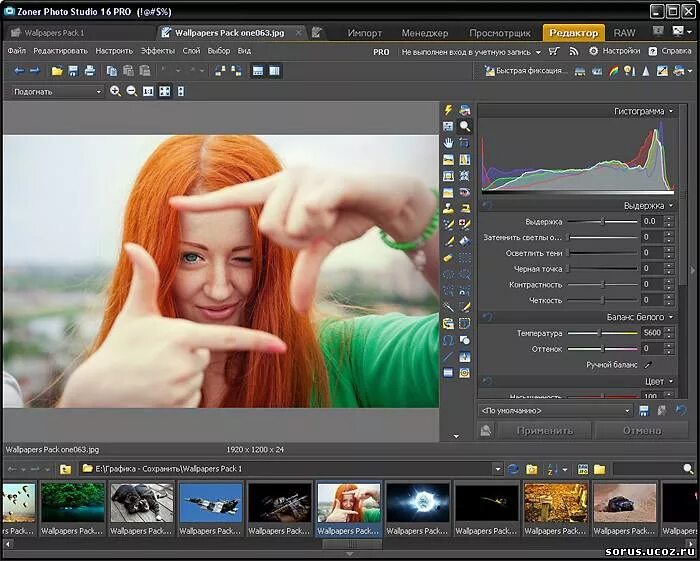Collapse the Гистограмма panel section
The image size is (700, 561).
click(x=670, y=111)
